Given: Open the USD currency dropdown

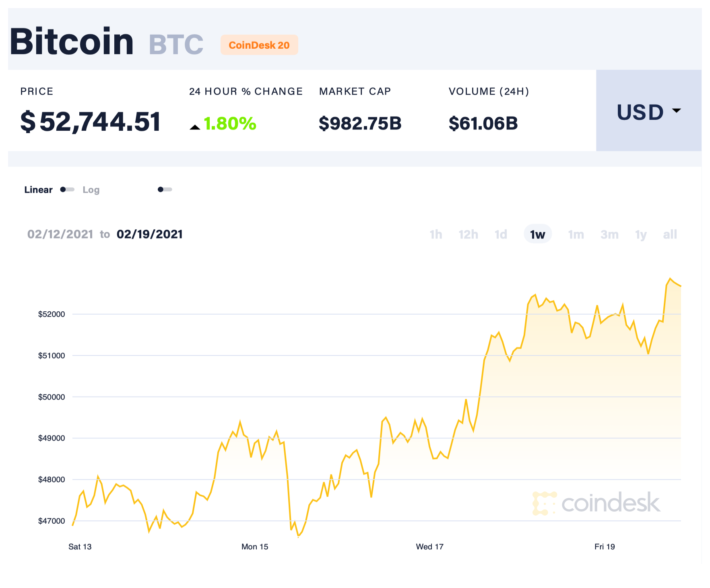Looking at the screenshot, I should tap(648, 111).
